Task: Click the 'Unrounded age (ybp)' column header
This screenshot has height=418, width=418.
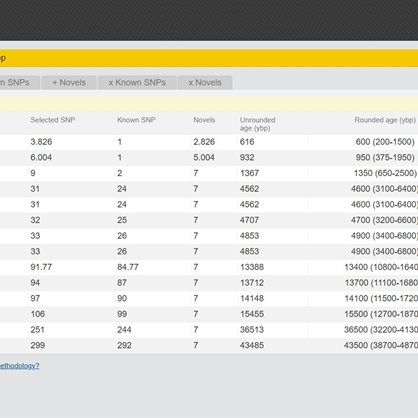Action: pos(257,124)
